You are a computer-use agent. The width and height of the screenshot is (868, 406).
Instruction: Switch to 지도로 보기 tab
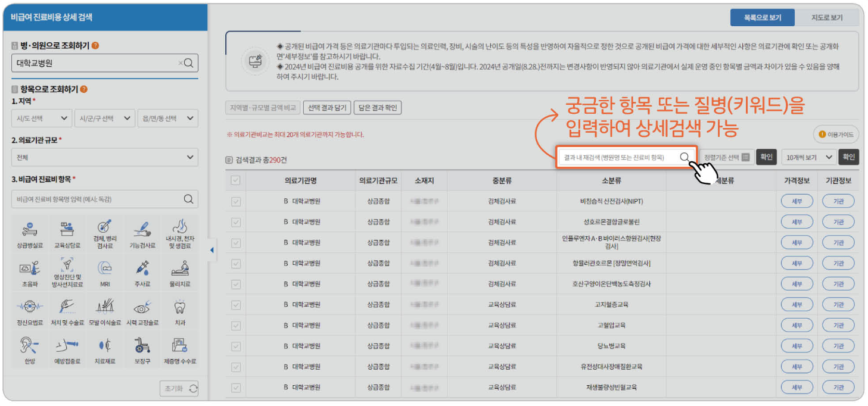point(827,18)
